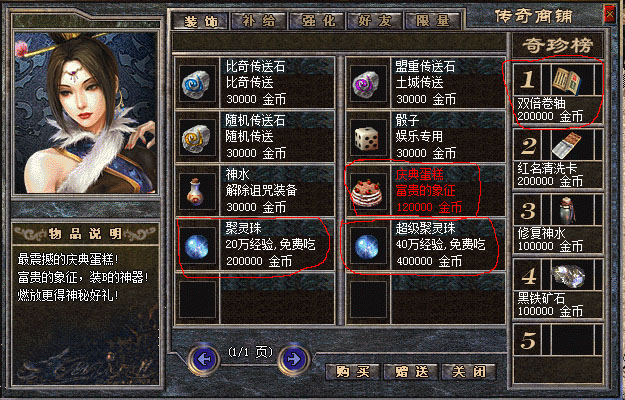Switch to the 限量 tab

(x=433, y=21)
